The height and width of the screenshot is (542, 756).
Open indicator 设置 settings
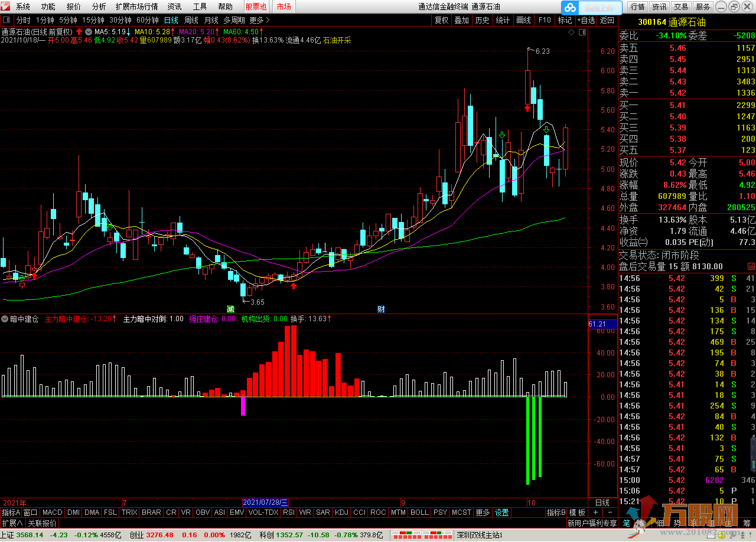click(x=502, y=512)
